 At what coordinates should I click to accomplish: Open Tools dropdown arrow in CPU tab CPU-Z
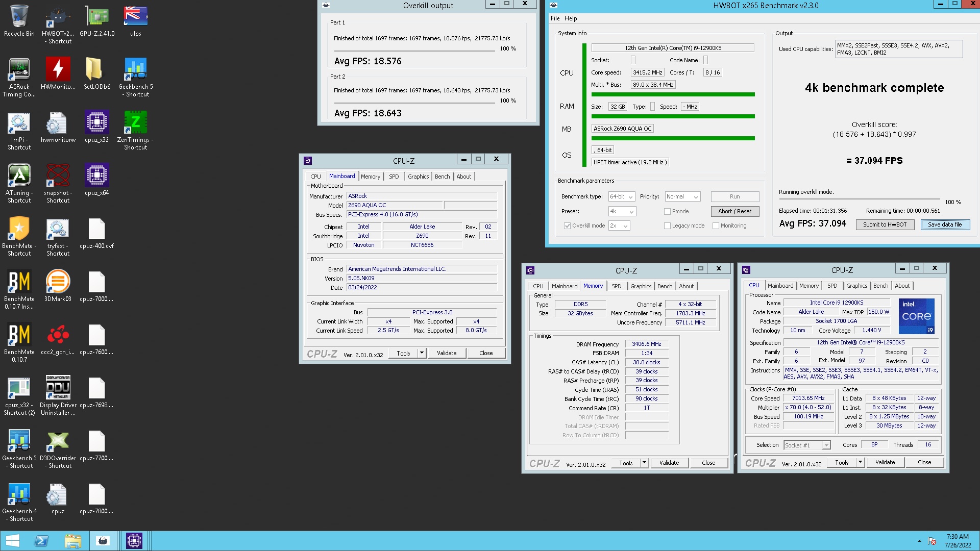point(860,462)
